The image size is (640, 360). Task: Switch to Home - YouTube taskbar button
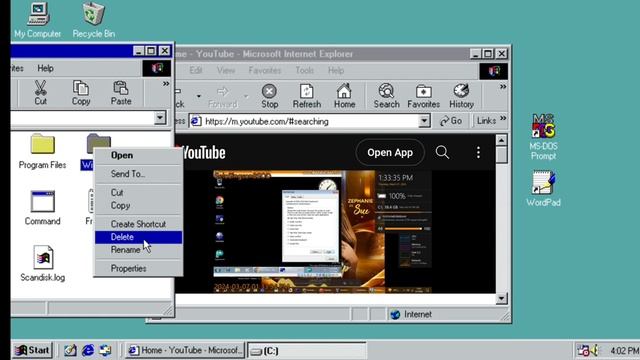click(x=185, y=350)
